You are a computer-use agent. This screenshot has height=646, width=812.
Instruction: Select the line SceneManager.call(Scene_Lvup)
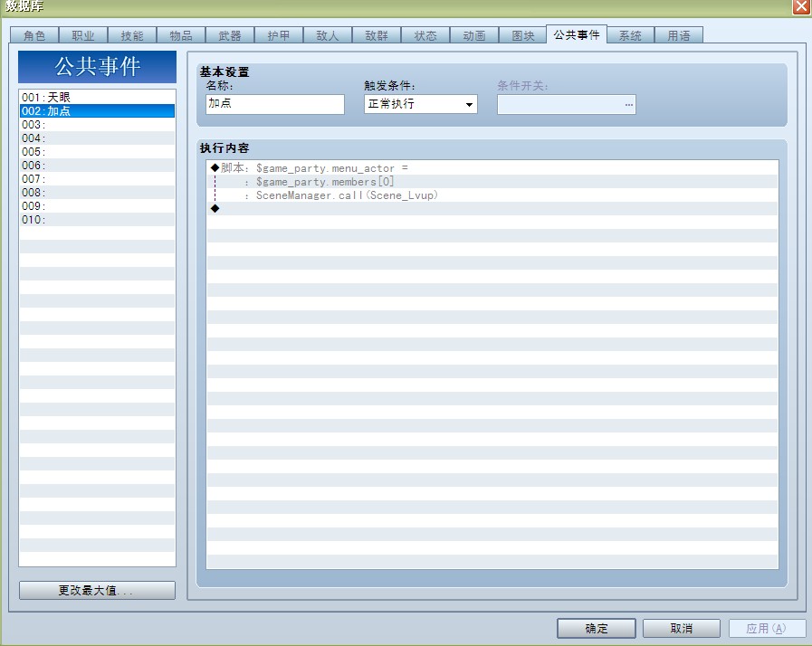492,195
